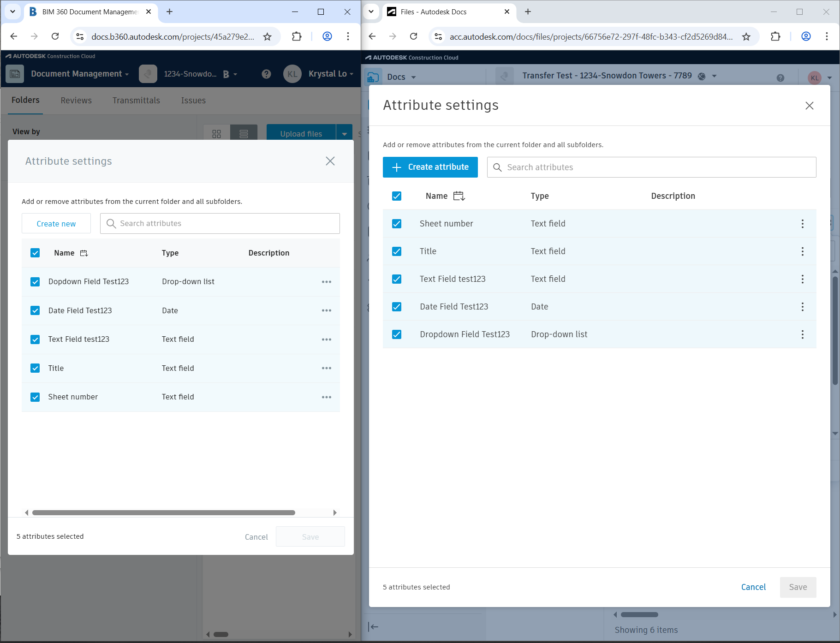
Task: Sort by Name icon in BIM 360 dialog
Action: coord(84,253)
